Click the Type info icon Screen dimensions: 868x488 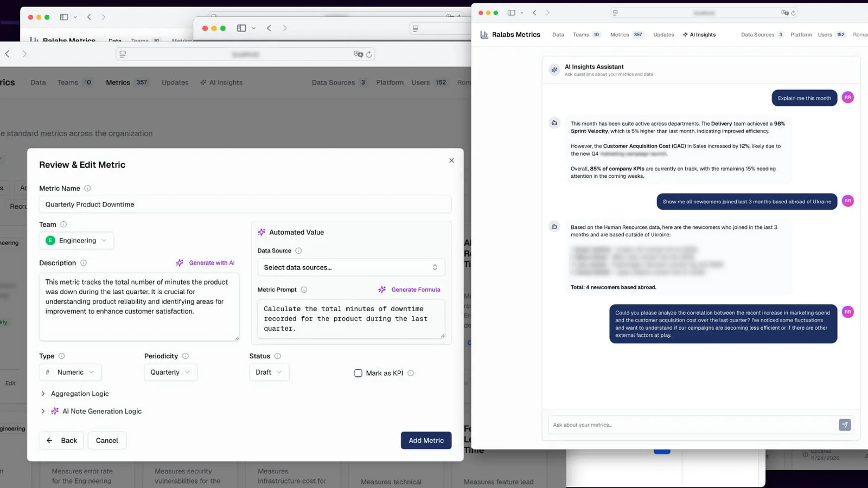point(61,356)
